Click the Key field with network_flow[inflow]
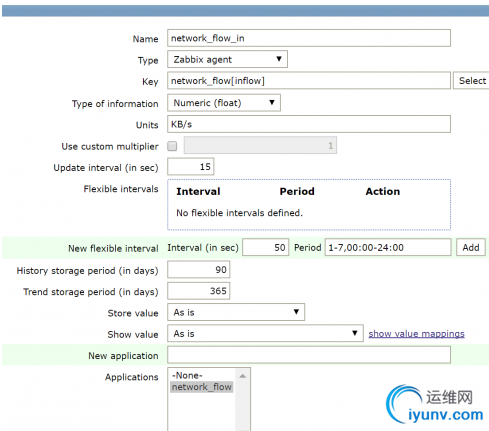 (x=309, y=80)
